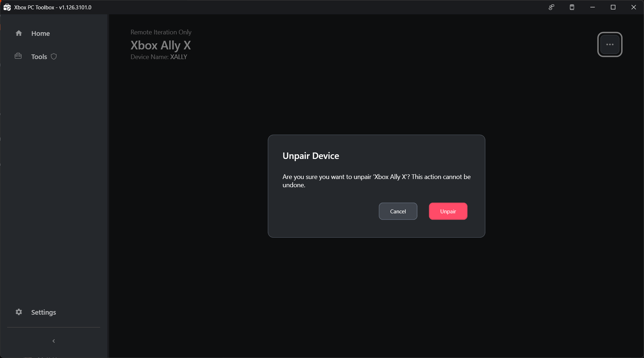Close the Xbox PC Toolbox window

tap(634, 7)
